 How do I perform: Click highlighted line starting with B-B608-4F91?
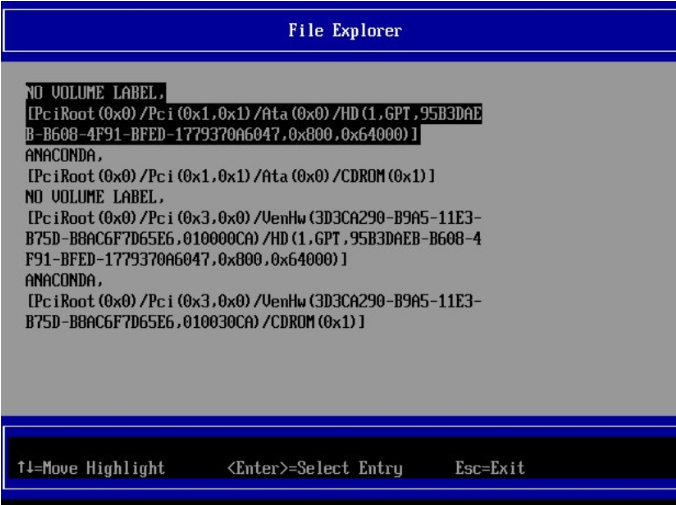[x=222, y=134]
